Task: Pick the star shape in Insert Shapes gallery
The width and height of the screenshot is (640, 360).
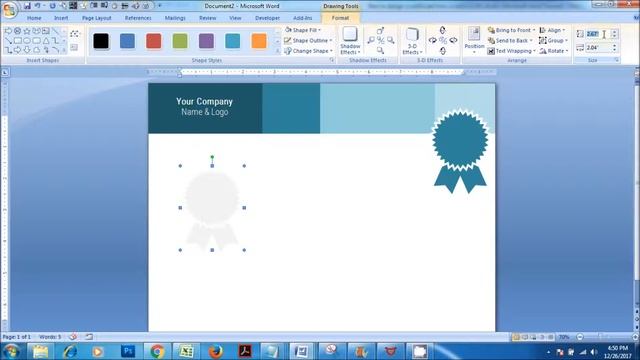Action: pos(27,31)
